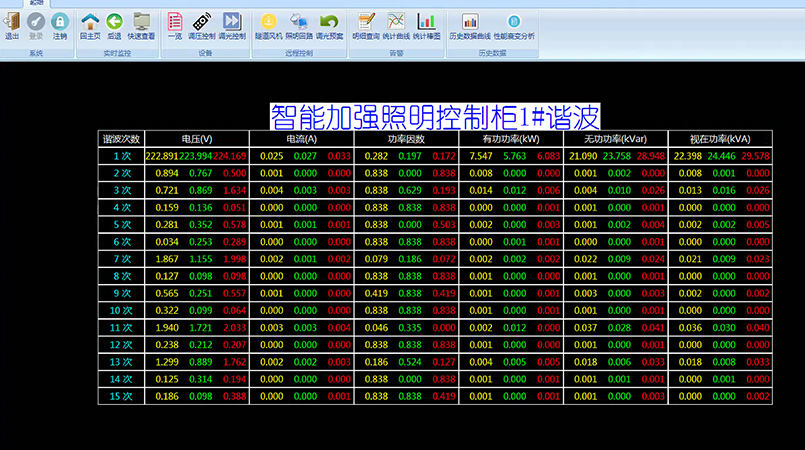Select the 7 次 harmonic row label
The image size is (805, 450).
122,259
